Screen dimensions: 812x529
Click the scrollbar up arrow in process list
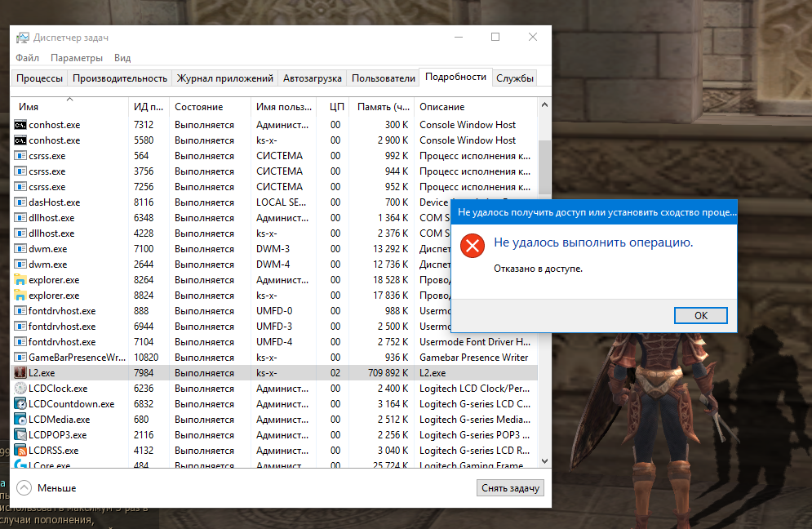point(544,104)
